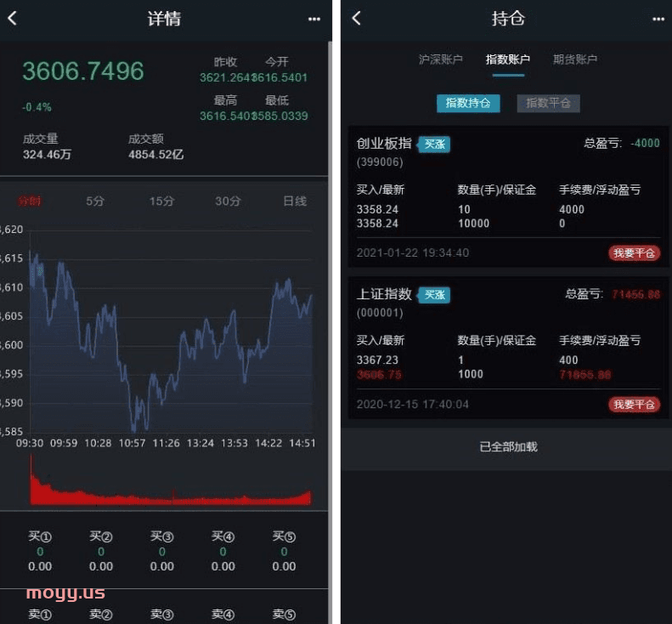This screenshot has width=672, height=624.
Task: Click stock code (399006)
Action: point(380,162)
